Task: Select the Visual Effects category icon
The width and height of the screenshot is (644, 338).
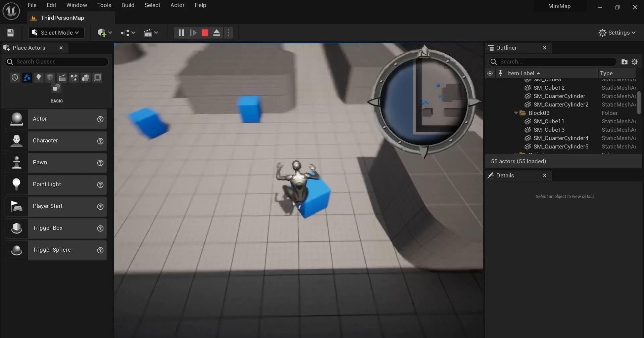Action: [74, 78]
